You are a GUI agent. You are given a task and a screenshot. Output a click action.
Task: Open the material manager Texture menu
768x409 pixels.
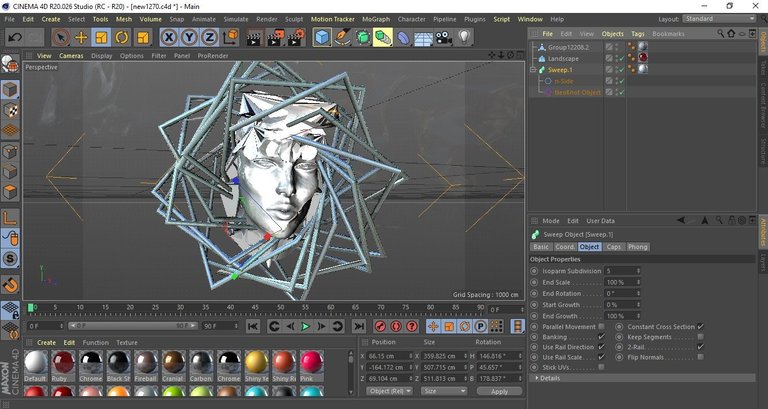click(127, 342)
